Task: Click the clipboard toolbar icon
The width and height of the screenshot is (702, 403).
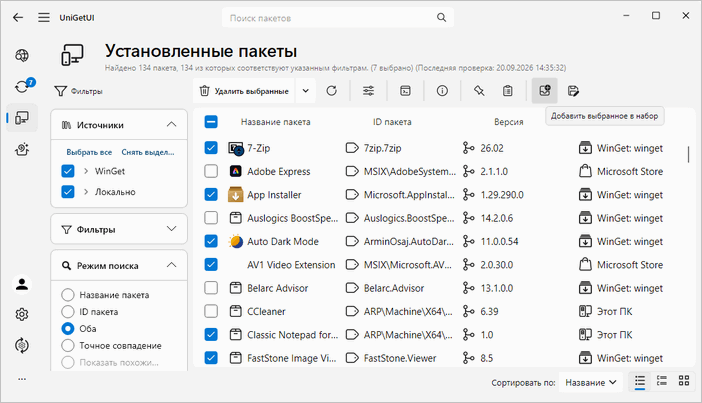Action: coord(507,91)
